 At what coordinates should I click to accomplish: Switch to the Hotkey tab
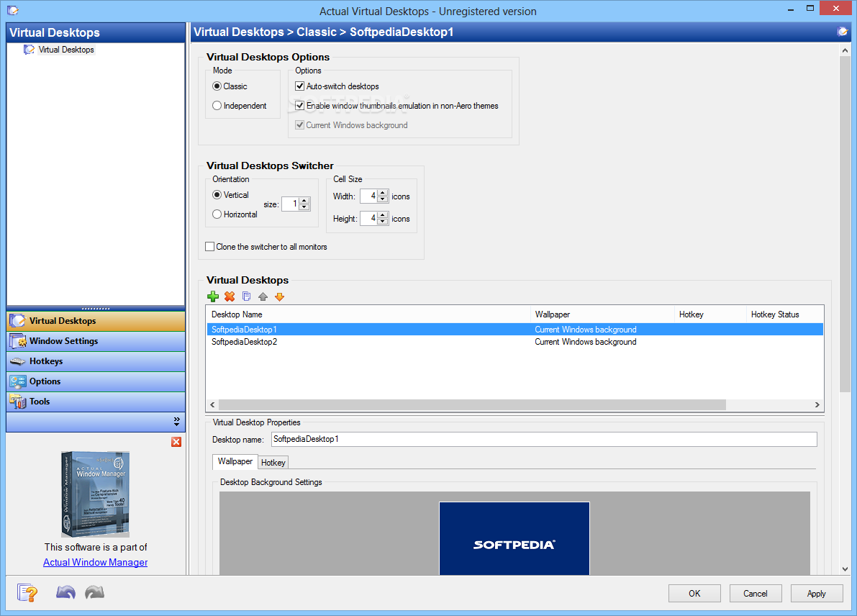(273, 463)
